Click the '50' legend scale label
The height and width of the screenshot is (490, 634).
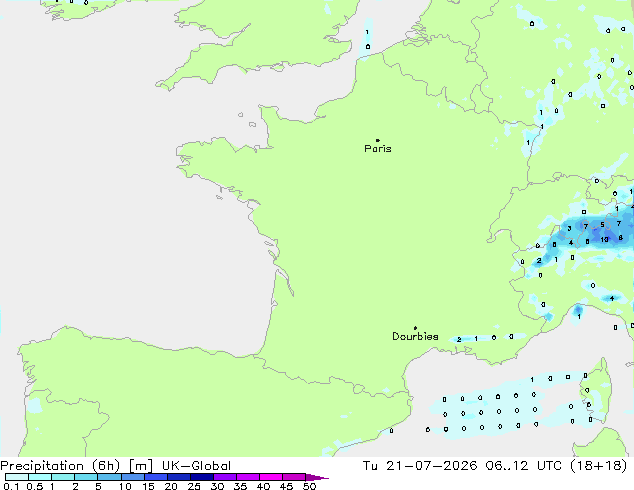(309, 486)
